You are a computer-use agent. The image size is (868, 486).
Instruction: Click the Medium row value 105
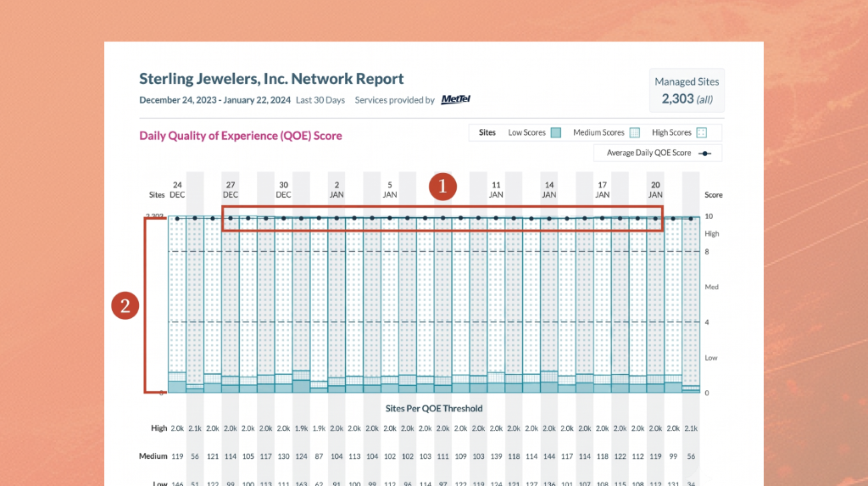click(248, 456)
